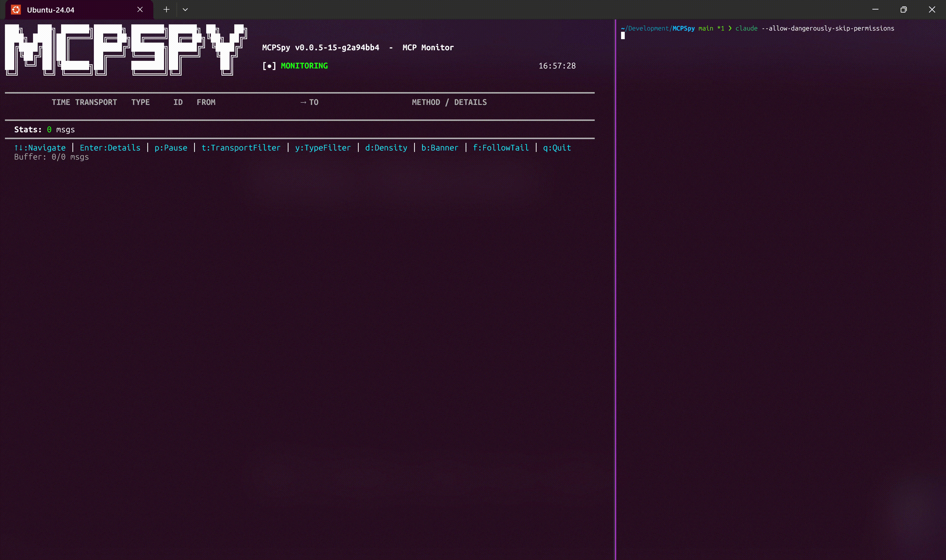Click the METHOD / DETAILS column header
The height and width of the screenshot is (560, 946).
coord(449,102)
